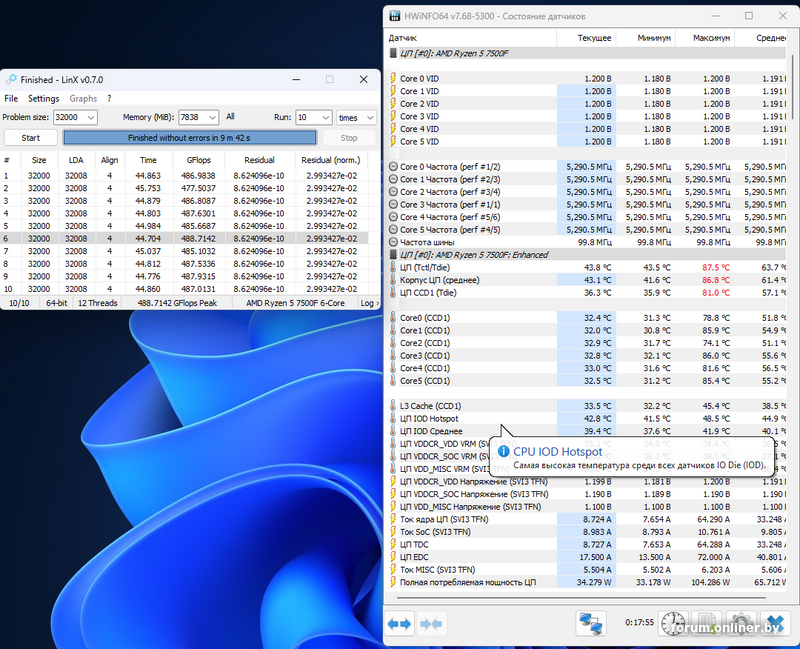Open the Settings menu in LinX
This screenshot has height=649, width=800.
[43, 99]
